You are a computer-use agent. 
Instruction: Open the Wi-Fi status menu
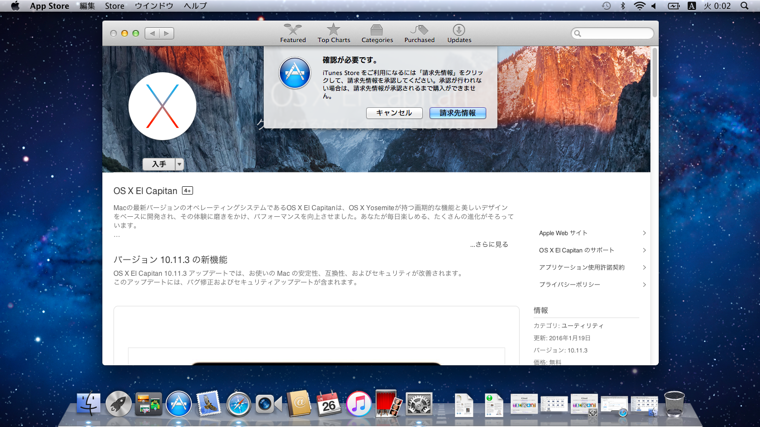click(x=640, y=6)
